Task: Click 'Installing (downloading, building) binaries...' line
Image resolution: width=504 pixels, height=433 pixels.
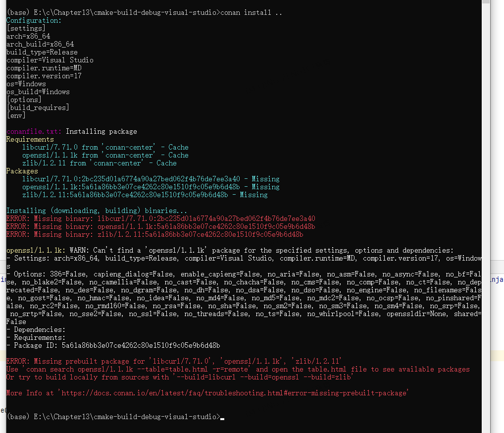Action: tap(97, 211)
